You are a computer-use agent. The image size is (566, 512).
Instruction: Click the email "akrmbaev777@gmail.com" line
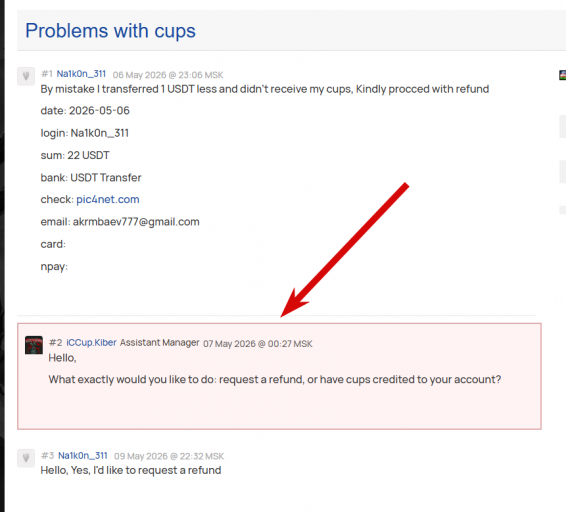pos(120,222)
